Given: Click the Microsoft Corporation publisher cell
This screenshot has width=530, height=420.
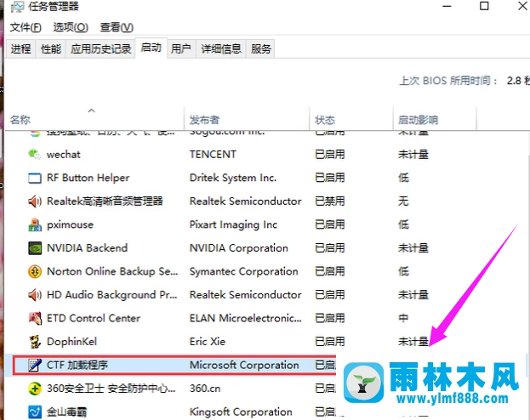Looking at the screenshot, I should pos(244,365).
